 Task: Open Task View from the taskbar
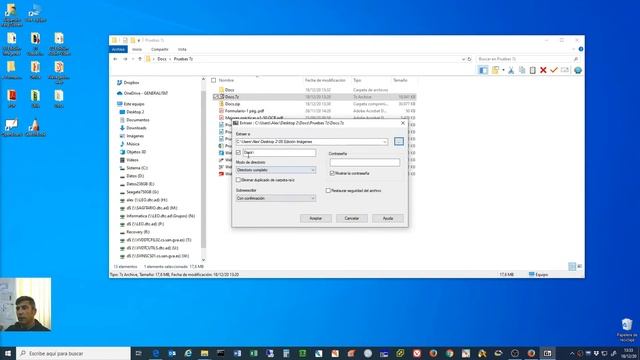pos(138,353)
